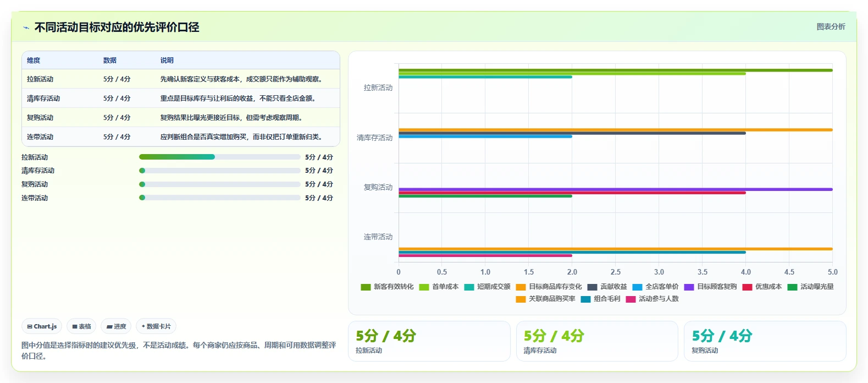868x383 pixels.
Task: Open the 复购活动 score card below the chart
Action: (765, 341)
